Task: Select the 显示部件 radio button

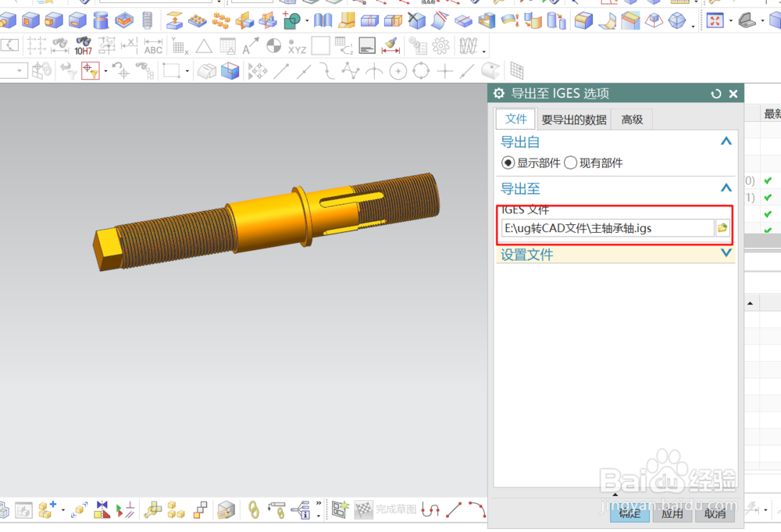Action: point(508,163)
